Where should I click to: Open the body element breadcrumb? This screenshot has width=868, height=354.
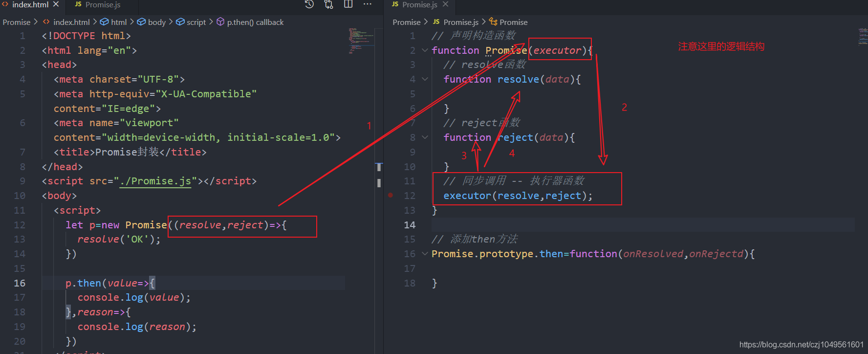pyautogui.click(x=152, y=22)
